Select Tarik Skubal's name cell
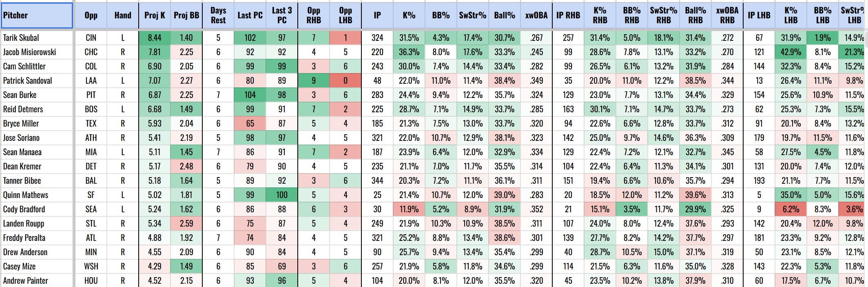Viewport: 868px width, 287px height. click(x=37, y=38)
